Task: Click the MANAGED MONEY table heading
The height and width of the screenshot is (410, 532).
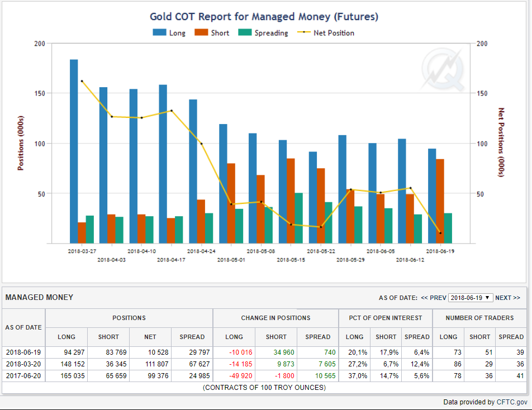Action: point(39,297)
